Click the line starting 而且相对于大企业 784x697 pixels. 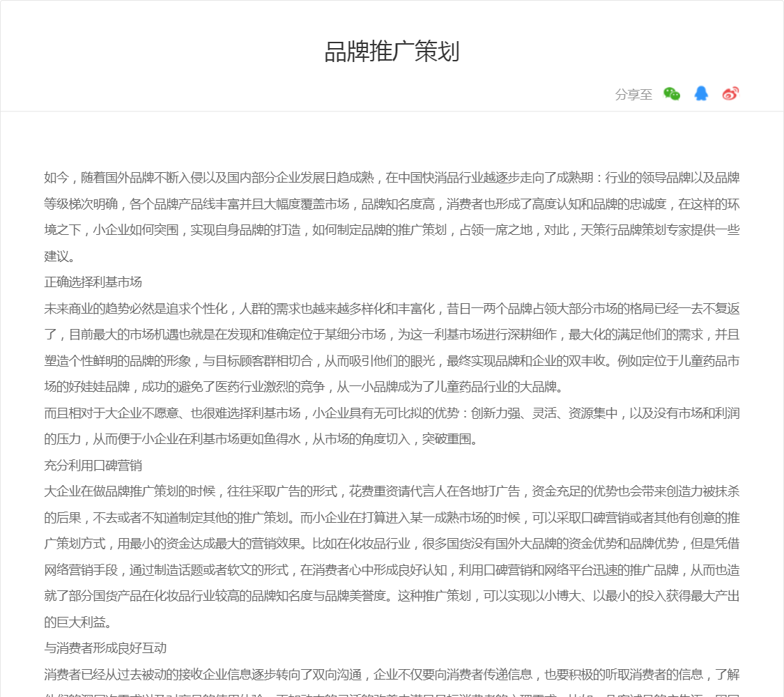(392, 413)
